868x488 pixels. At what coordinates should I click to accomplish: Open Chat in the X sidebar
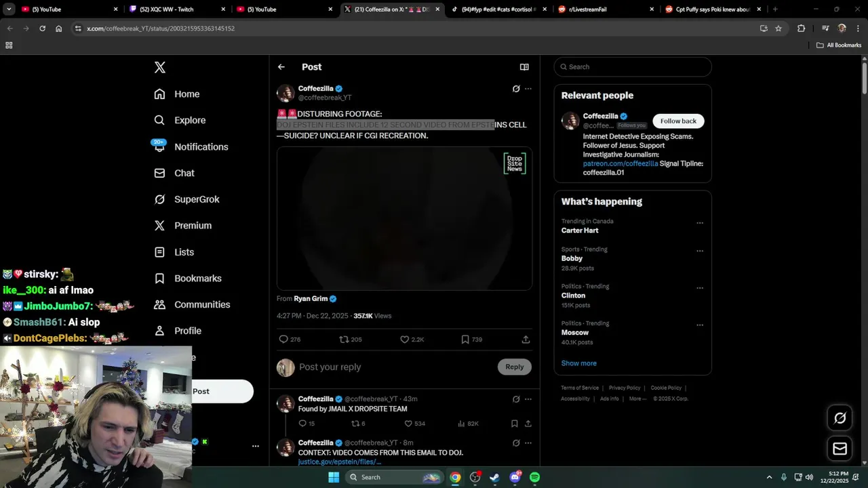coord(174,173)
